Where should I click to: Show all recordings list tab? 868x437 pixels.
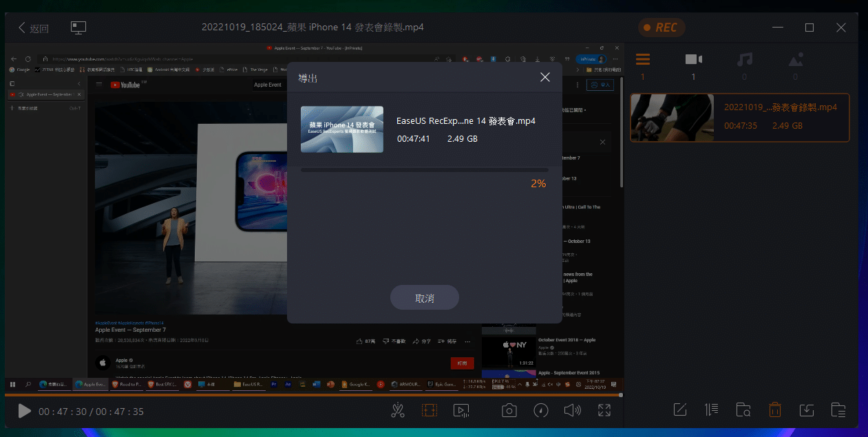pos(642,60)
